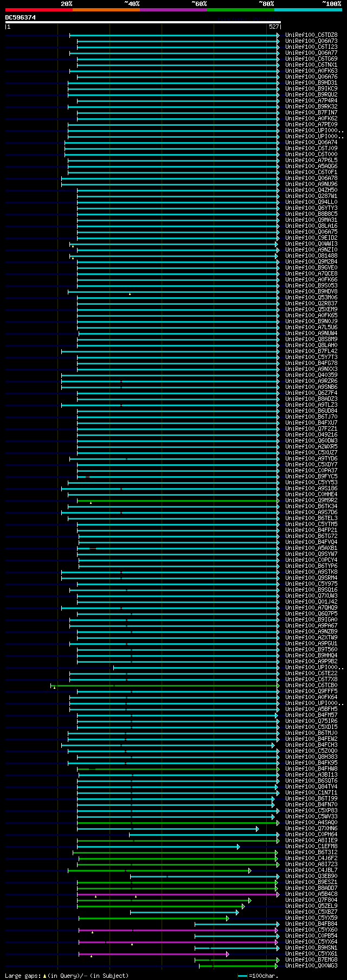Click the green ~80% identity color bar
The width and height of the screenshot is (347, 980).
click(x=241, y=10)
